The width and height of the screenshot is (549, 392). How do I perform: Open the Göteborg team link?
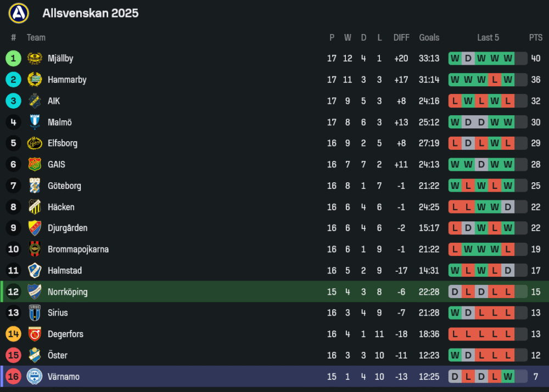click(x=64, y=186)
